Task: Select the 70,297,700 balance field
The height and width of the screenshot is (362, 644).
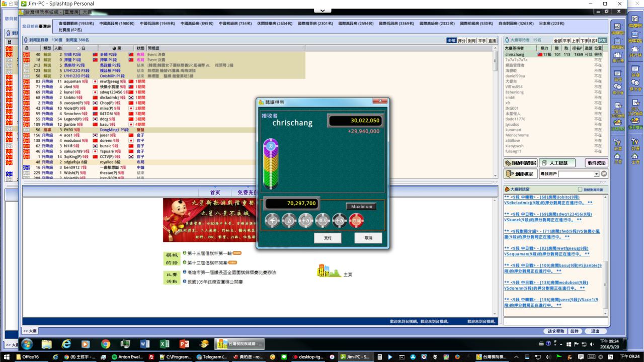Action: click(292, 204)
